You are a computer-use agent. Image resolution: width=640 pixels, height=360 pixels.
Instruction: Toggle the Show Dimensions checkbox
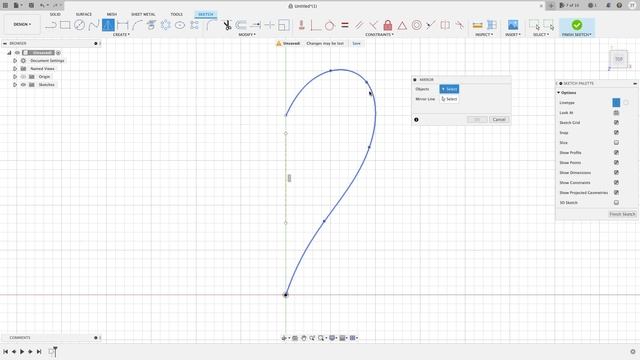pyautogui.click(x=616, y=172)
